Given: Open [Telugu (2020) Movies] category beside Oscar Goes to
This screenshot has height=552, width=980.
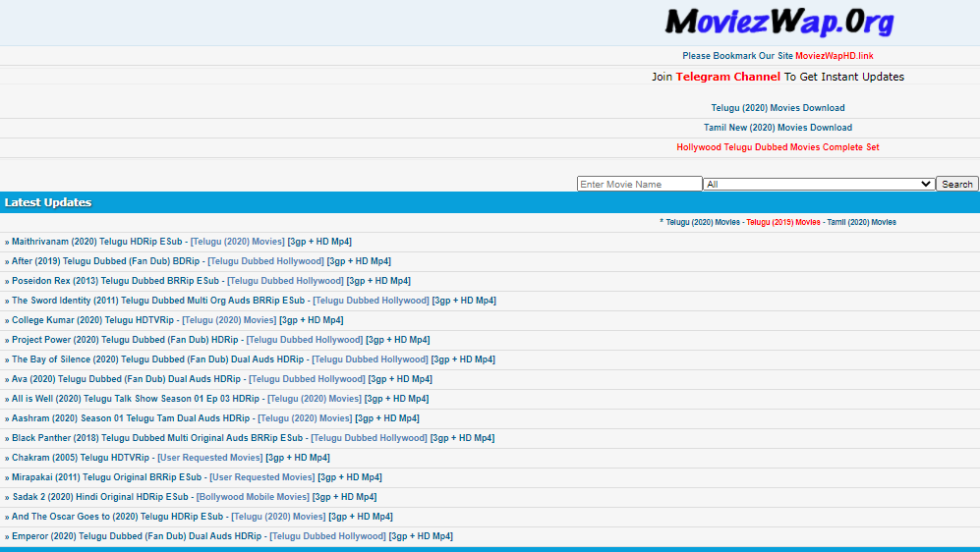Looking at the screenshot, I should pos(278,517).
